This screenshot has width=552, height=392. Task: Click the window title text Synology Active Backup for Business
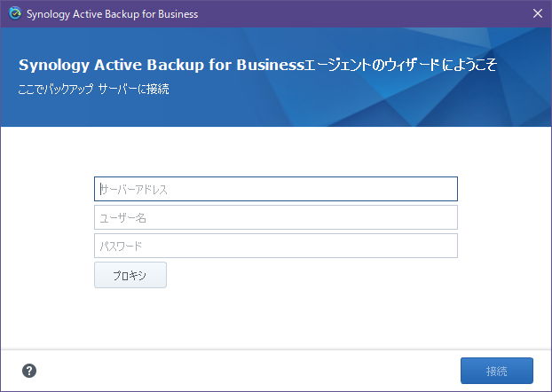tap(113, 14)
